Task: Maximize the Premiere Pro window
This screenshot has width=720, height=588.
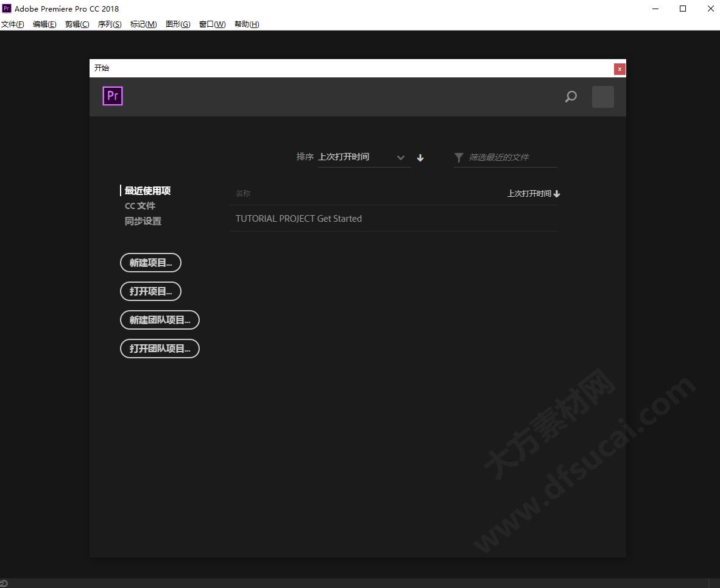Action: [683, 9]
